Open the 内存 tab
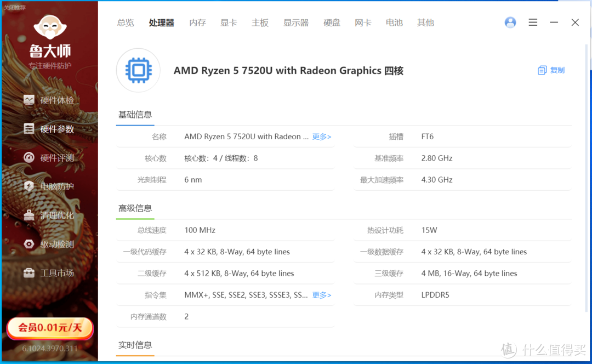The image size is (592, 364). tap(197, 22)
